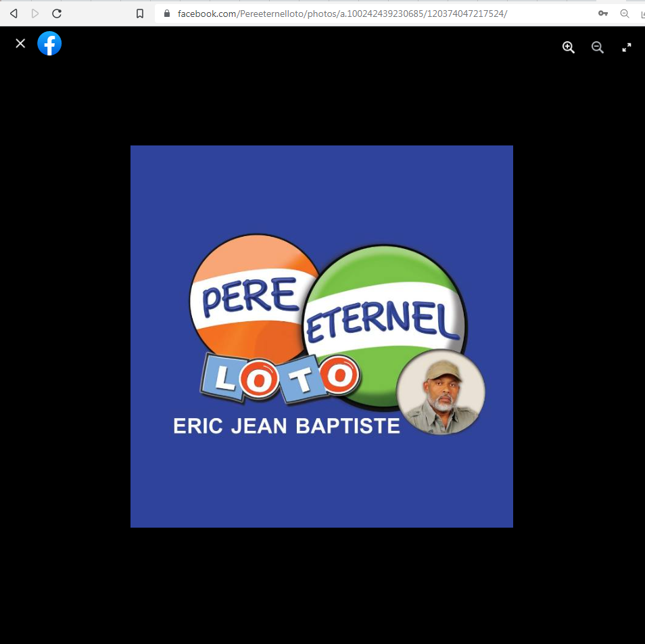Image resolution: width=645 pixels, height=644 pixels.
Task: Zoom in on the photo
Action: coord(569,47)
